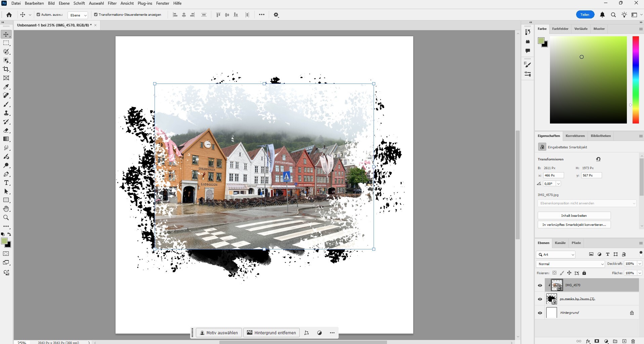Screen dimensions: 644x344
Task: Click Inhalt bearbeiten button
Action: [574, 215]
